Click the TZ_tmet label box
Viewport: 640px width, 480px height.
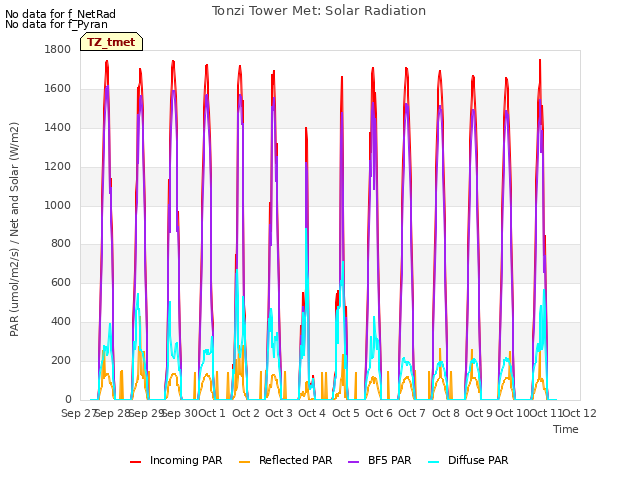111,42
